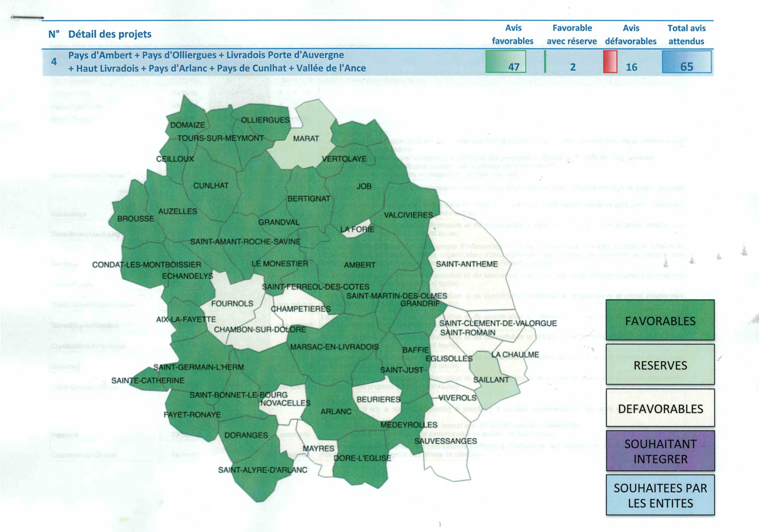Image resolution: width=759 pixels, height=532 pixels.
Task: Click the RESERVES legend box
Action: pyautogui.click(x=660, y=364)
